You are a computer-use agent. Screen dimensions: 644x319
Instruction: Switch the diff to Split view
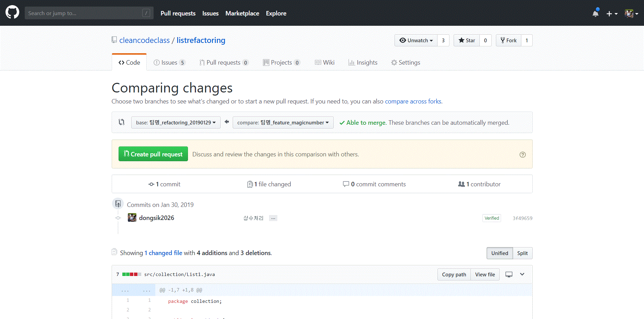pyautogui.click(x=522, y=253)
